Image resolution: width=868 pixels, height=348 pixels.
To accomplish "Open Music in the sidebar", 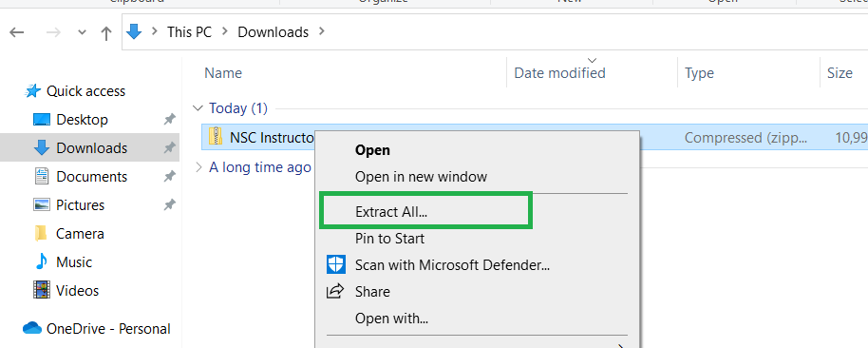I will pos(74,262).
